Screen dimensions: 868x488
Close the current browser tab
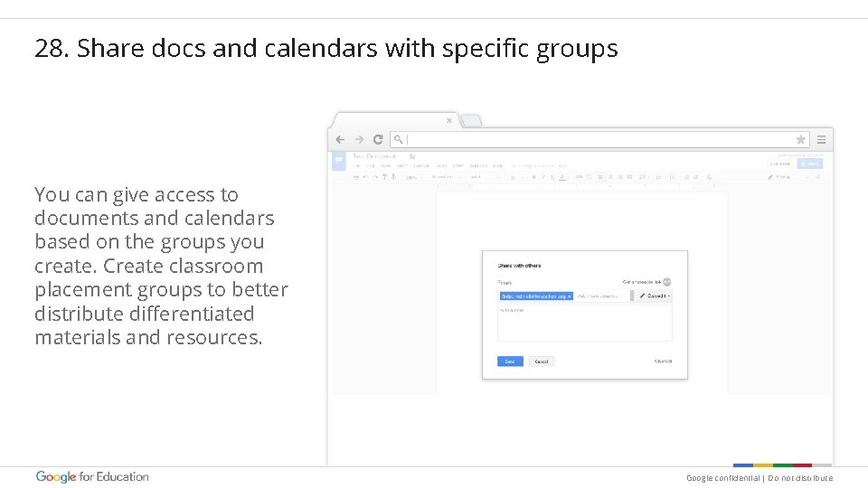point(449,120)
